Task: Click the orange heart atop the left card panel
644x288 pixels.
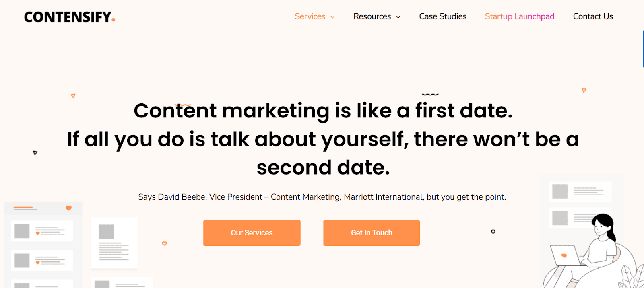Action: [x=68, y=208]
